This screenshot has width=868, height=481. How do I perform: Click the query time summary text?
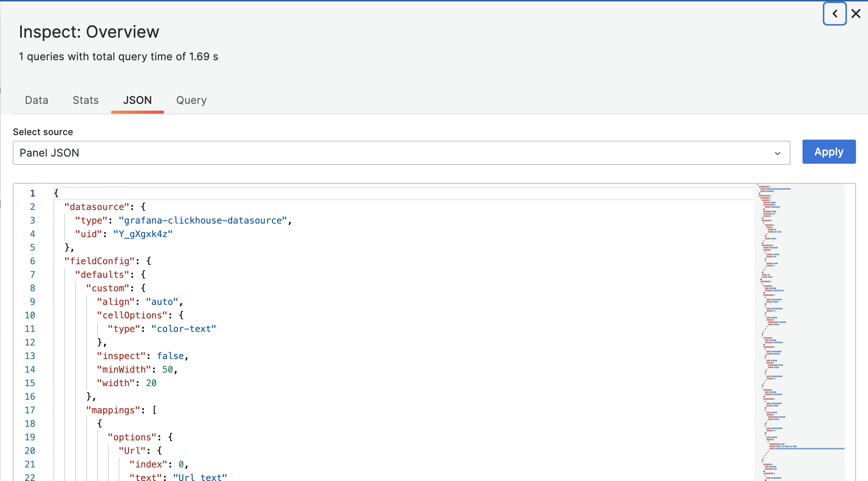coord(119,56)
